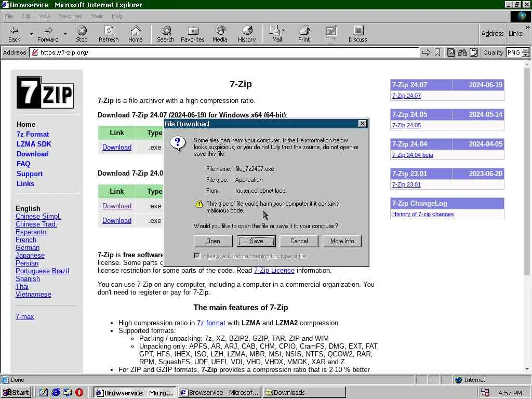Print the page with the Print icon
The image size is (532, 399).
304,31
